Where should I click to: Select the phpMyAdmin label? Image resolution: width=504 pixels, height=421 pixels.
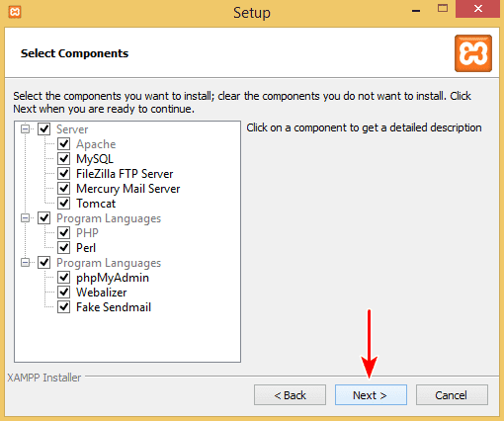(x=113, y=278)
